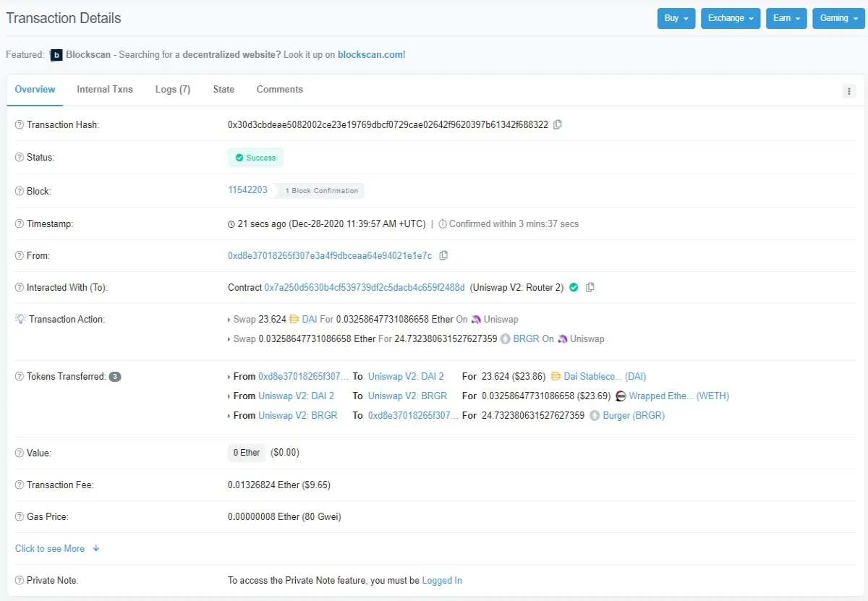
Task: Click the verified checkmark next to Router 2
Action: coord(574,287)
